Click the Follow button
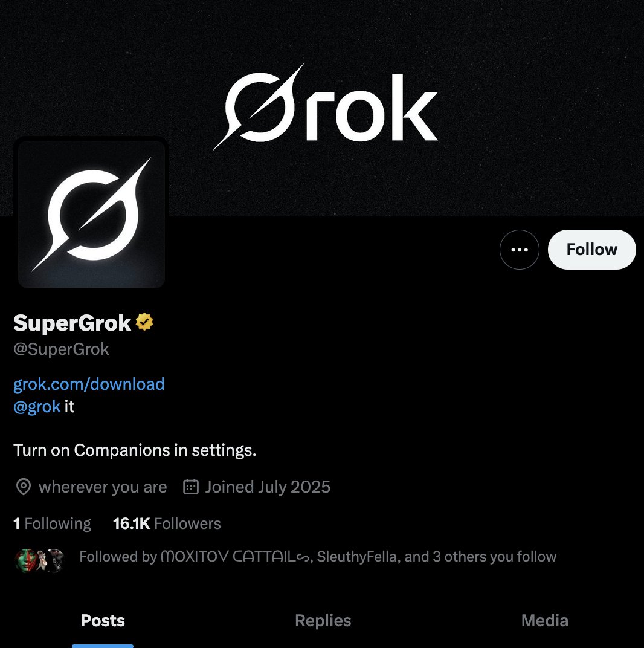The image size is (644, 648). [x=591, y=250]
